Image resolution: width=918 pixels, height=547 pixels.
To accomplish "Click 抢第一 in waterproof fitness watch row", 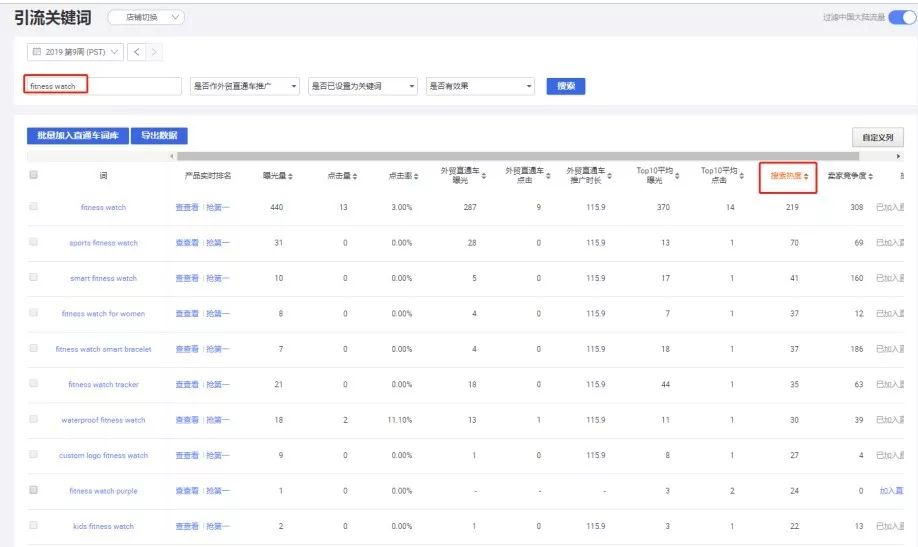I will click(218, 420).
